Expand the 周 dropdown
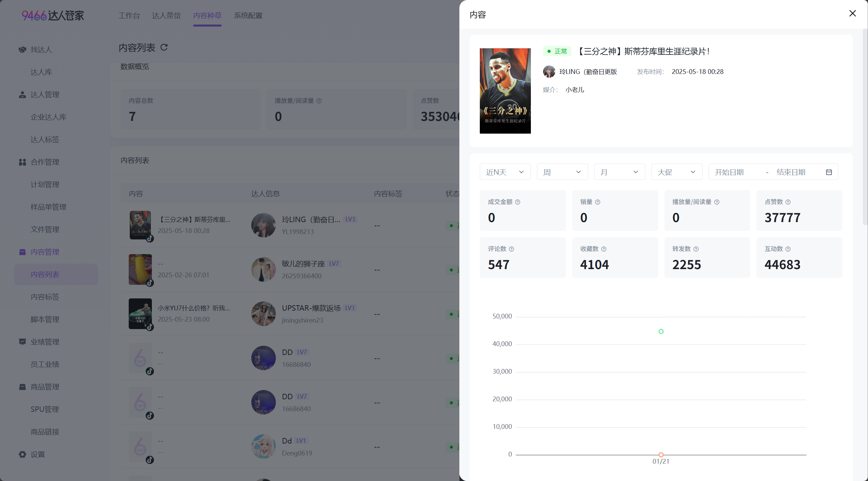868x481 pixels. coord(562,172)
